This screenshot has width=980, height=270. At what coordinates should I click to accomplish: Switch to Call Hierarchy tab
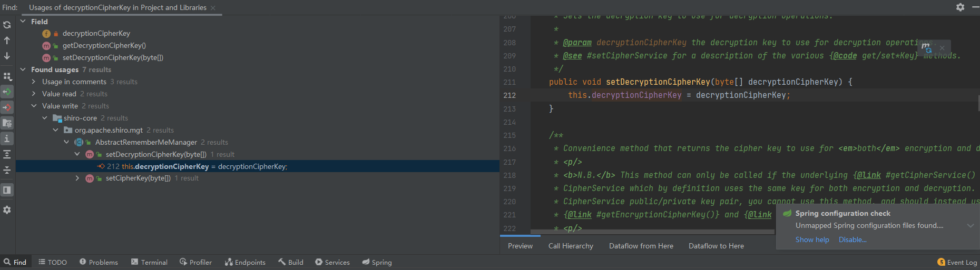[x=571, y=246]
